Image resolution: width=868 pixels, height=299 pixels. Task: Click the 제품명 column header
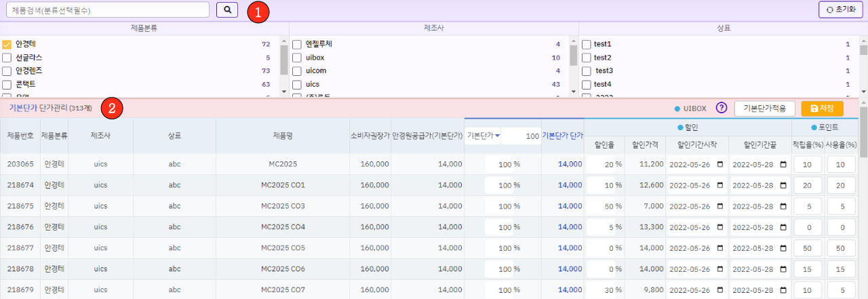pos(283,136)
